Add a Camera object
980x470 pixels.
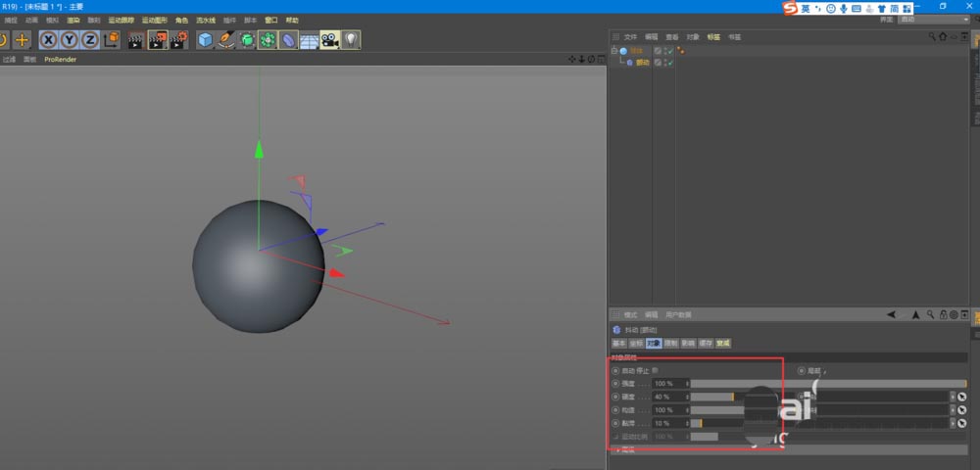pos(329,40)
